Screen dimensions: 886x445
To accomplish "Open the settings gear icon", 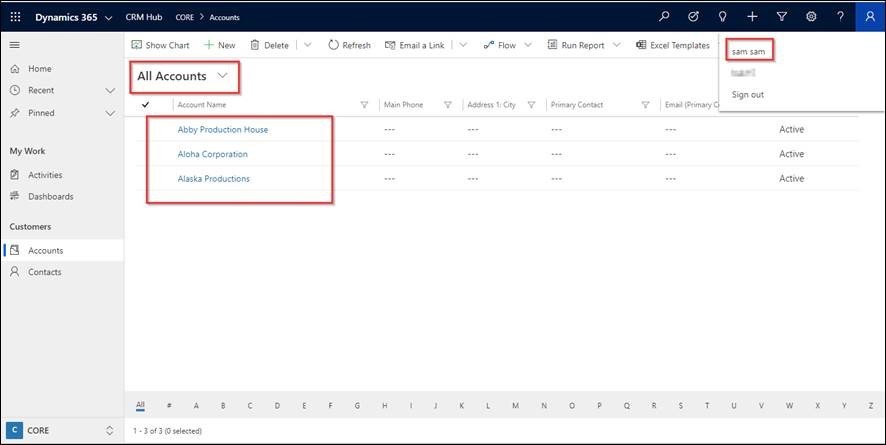I will [x=811, y=17].
